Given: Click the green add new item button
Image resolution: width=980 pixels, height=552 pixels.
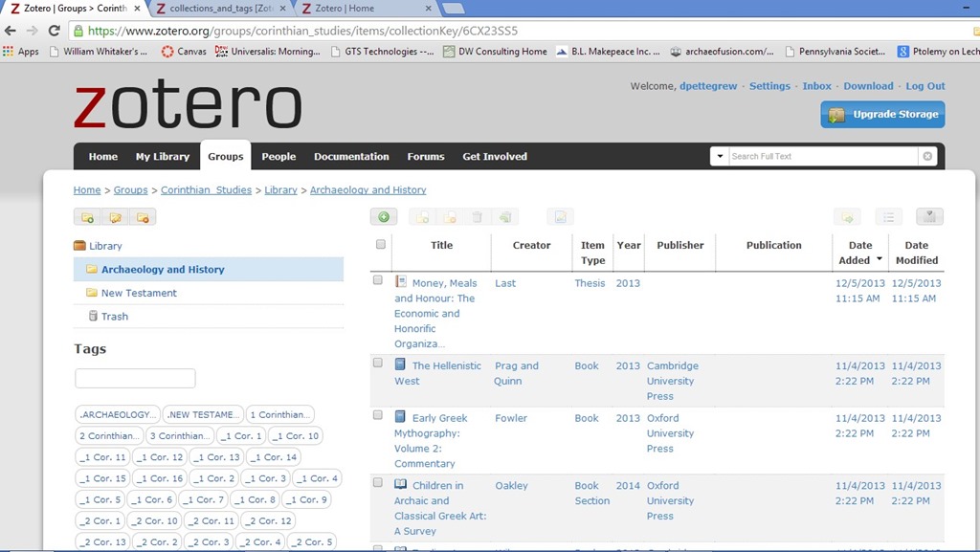Looking at the screenshot, I should click(383, 217).
